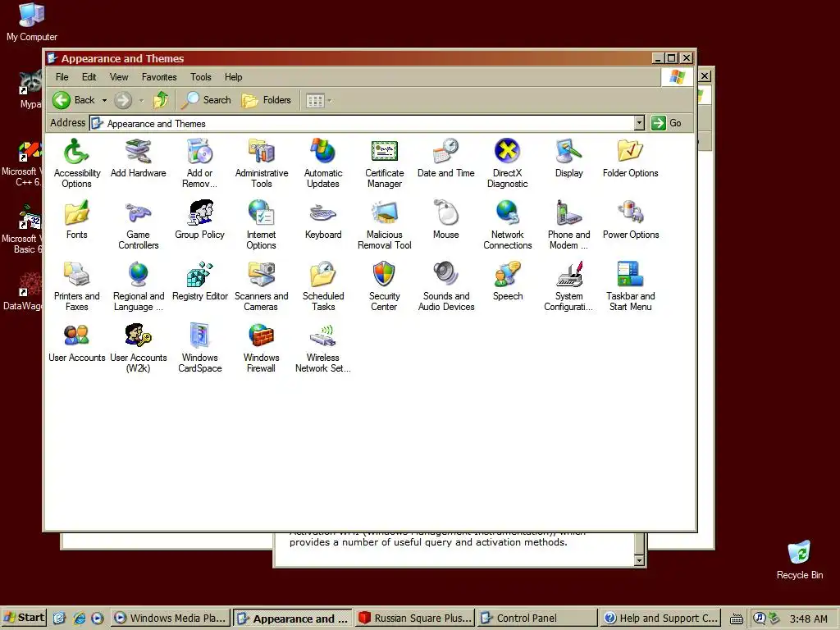Open the User Accounts (W2k) icon
Image resolution: width=840 pixels, height=630 pixels.
pyautogui.click(x=138, y=348)
